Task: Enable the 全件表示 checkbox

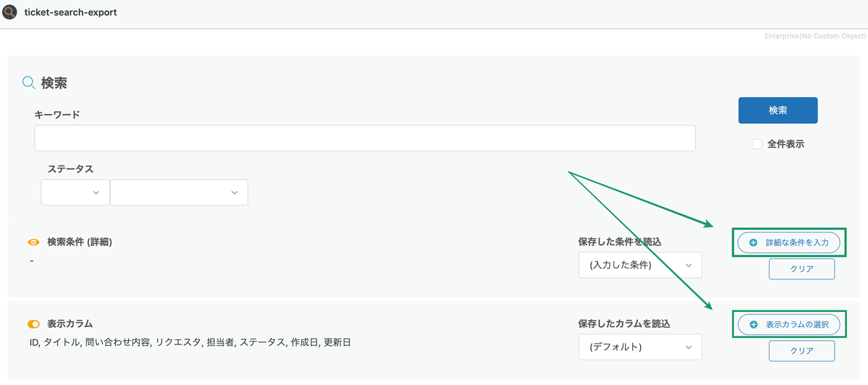Action: [757, 144]
